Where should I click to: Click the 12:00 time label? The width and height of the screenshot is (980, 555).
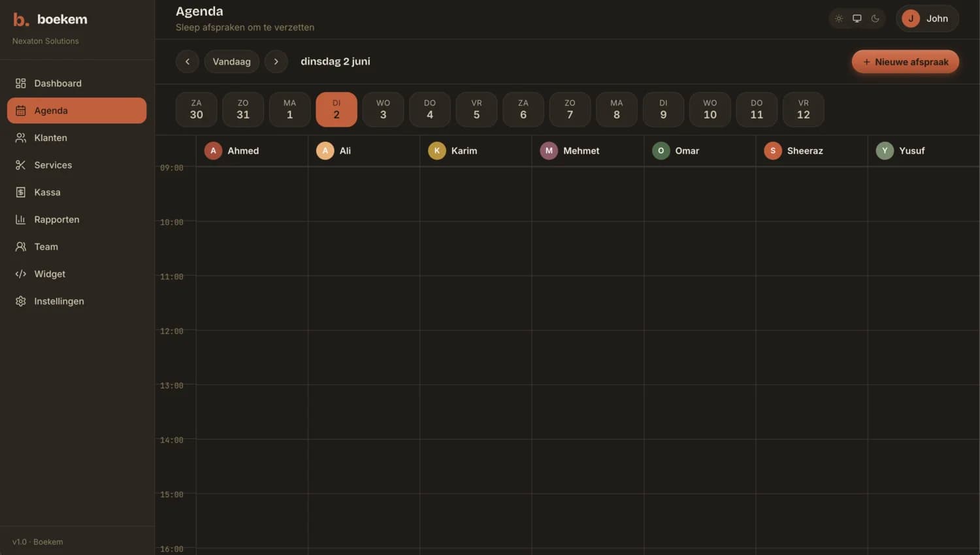point(172,332)
